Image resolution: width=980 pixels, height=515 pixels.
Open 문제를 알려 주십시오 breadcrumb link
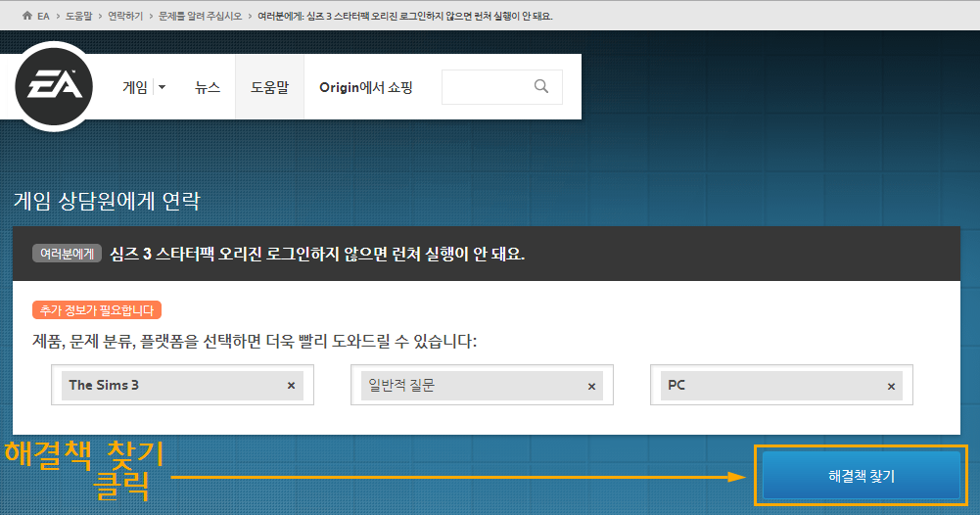click(x=200, y=17)
